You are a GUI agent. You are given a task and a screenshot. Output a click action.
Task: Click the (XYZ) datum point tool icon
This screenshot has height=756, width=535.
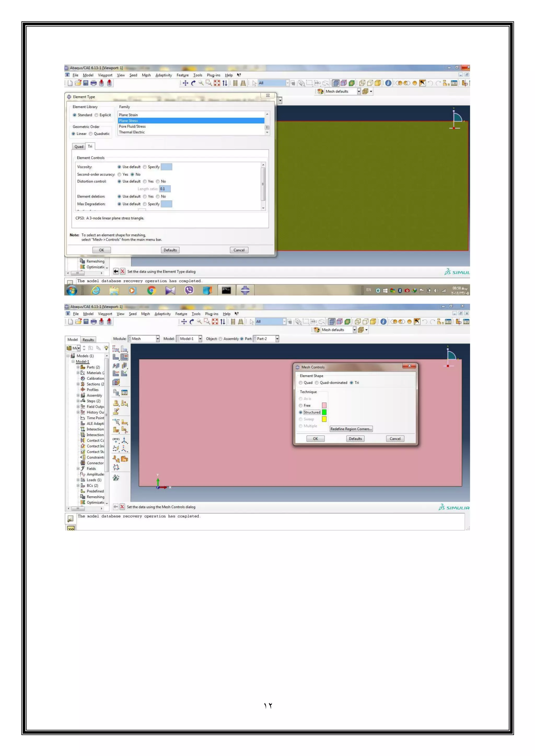click(116, 440)
